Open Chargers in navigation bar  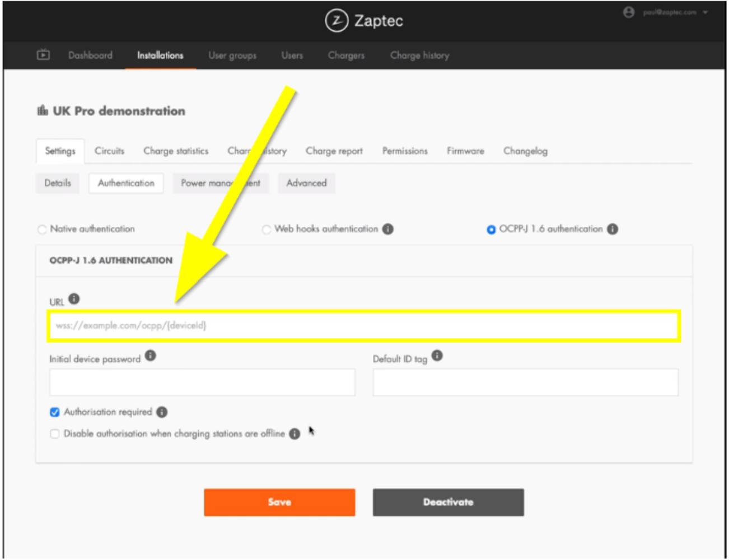click(x=346, y=55)
